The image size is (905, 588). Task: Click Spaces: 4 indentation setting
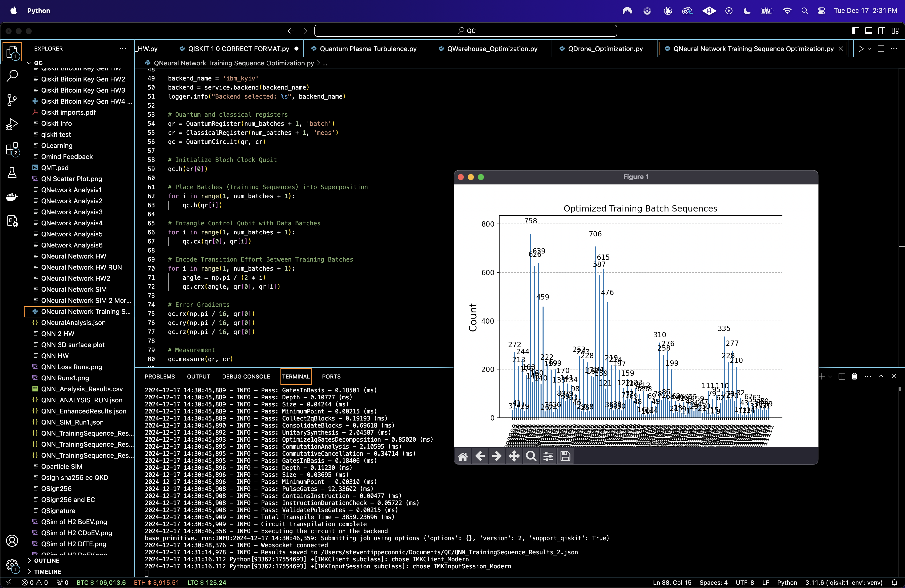point(713,583)
